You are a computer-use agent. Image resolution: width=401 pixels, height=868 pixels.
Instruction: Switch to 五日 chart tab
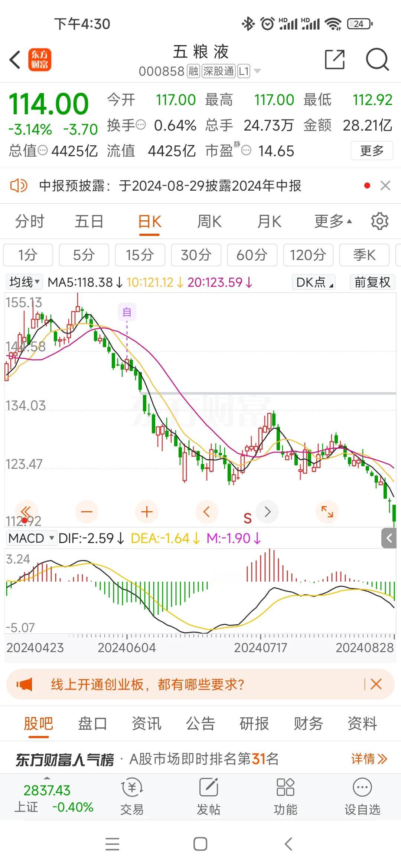coord(89,221)
